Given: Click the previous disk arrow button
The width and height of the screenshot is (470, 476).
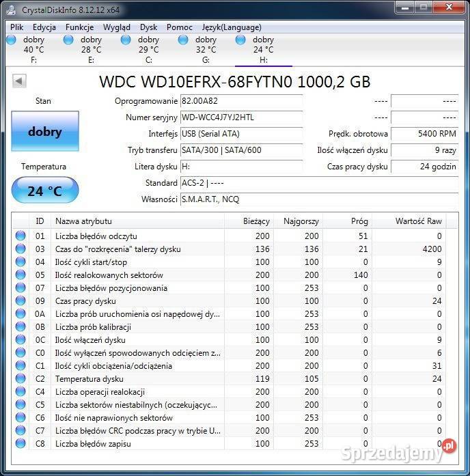Looking at the screenshot, I should click(x=19, y=81).
